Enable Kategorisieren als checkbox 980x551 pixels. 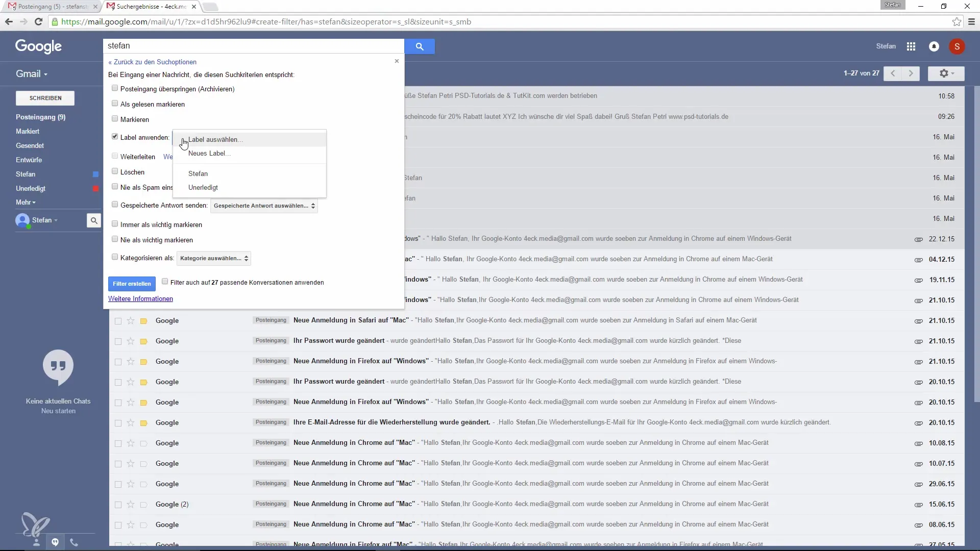click(115, 257)
